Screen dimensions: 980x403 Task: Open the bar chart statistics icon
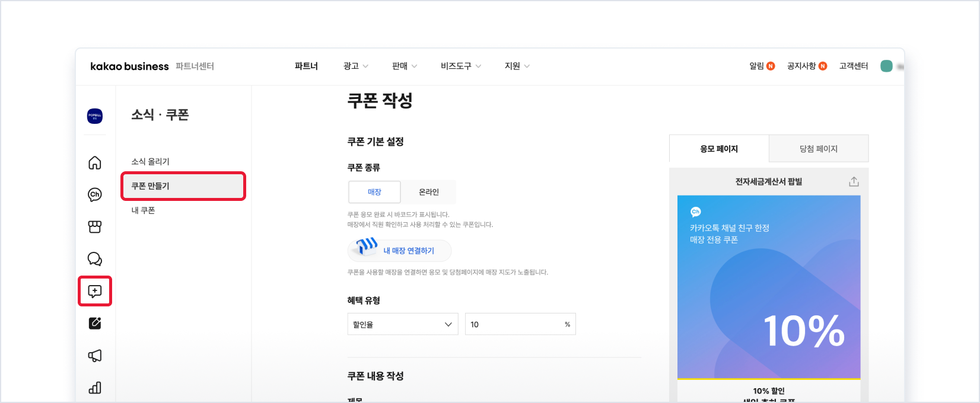[x=95, y=388]
